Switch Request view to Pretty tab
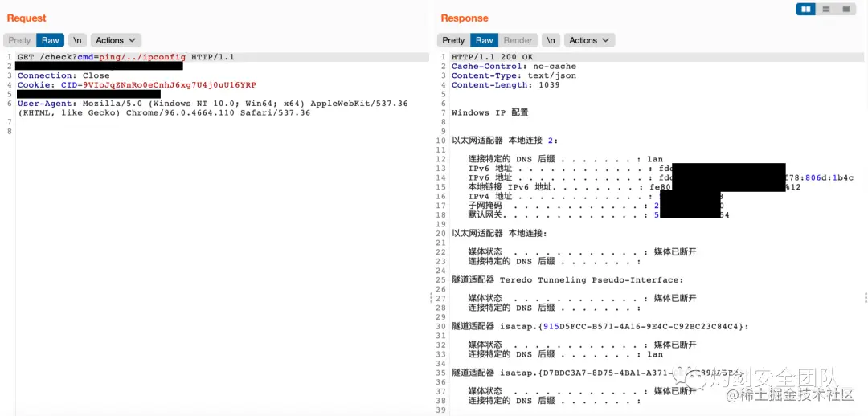 click(19, 40)
